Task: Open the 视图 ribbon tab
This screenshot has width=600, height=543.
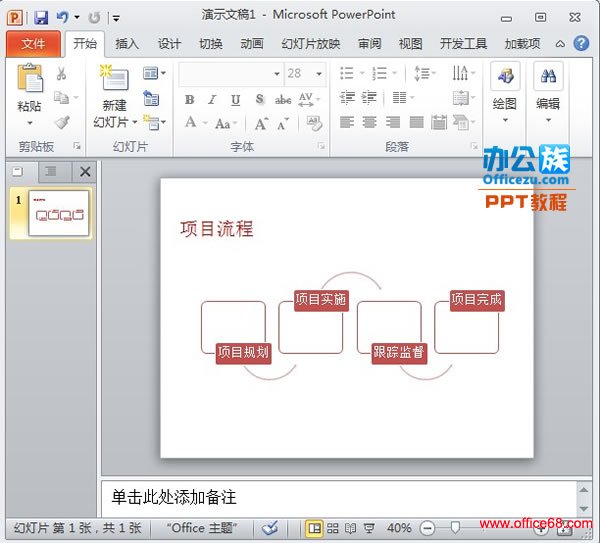Action: tap(411, 44)
